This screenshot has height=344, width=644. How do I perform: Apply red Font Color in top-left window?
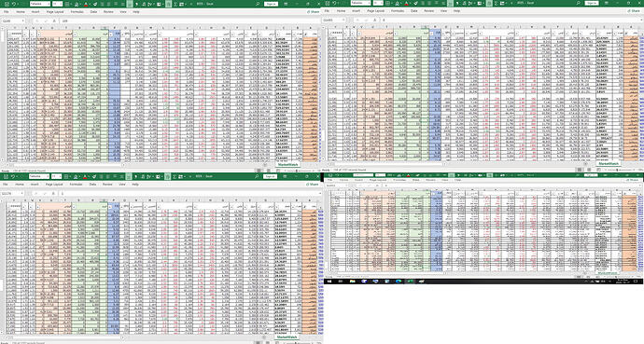pyautogui.click(x=86, y=4)
